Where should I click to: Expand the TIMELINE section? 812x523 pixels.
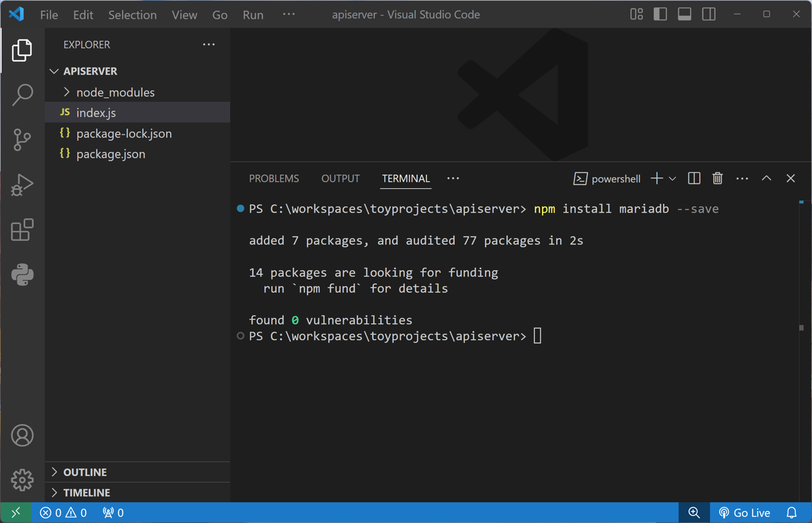138,492
